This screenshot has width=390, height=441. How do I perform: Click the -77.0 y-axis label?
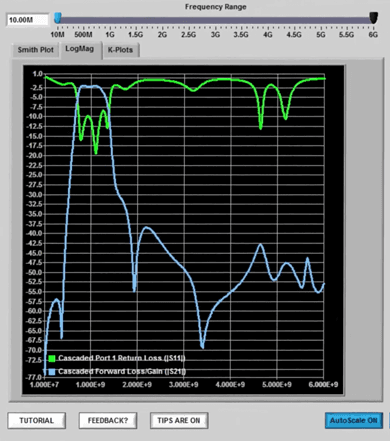pyautogui.click(x=35, y=377)
